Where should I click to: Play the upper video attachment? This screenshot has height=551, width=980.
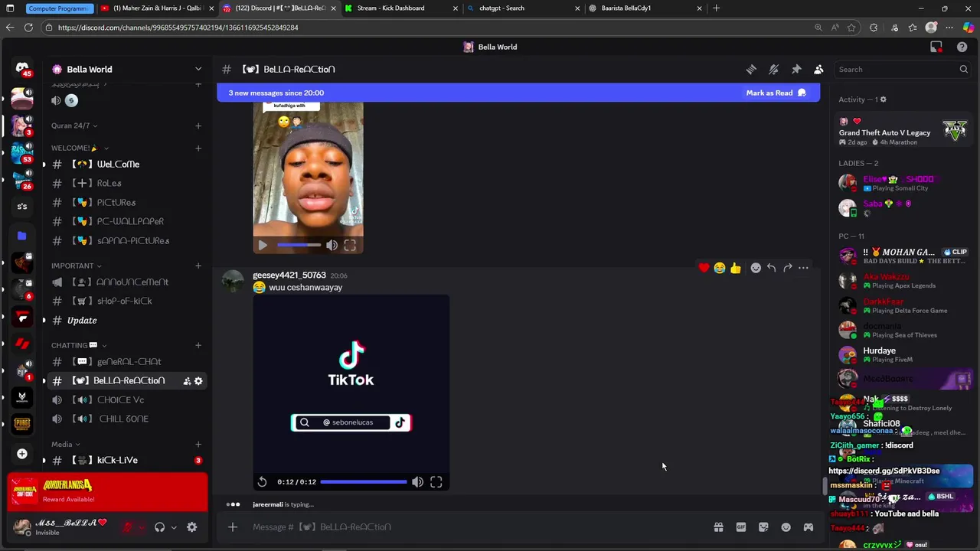click(262, 246)
